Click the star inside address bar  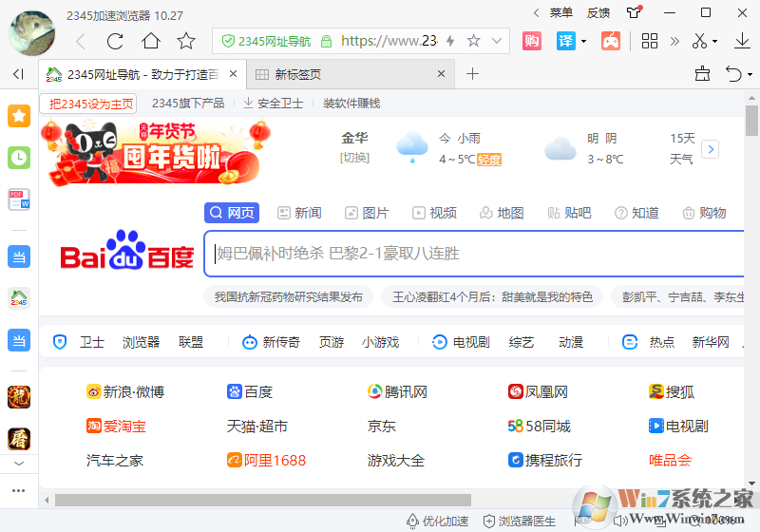pos(473,41)
